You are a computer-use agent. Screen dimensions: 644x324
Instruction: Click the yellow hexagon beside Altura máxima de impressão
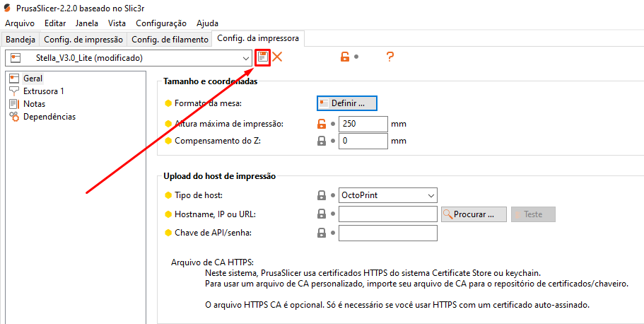(x=168, y=124)
